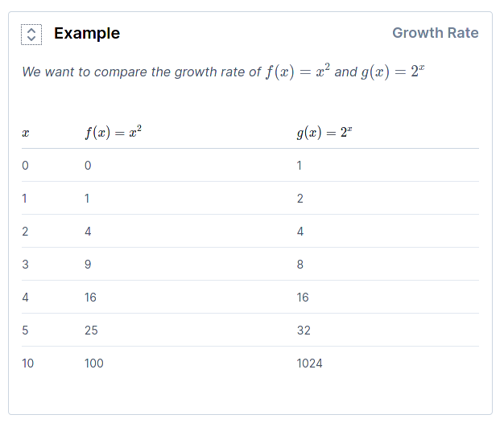The height and width of the screenshot is (423, 504).
Task: Click the x value 10 cell
Action: click(27, 363)
